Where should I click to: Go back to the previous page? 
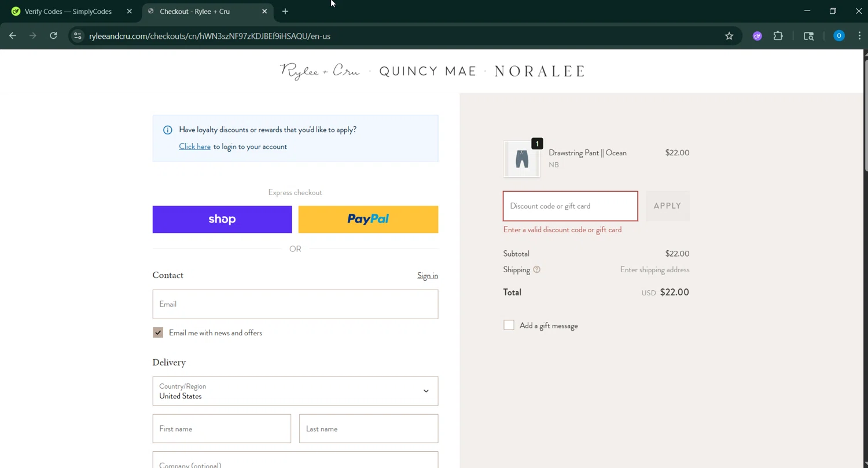click(x=13, y=36)
